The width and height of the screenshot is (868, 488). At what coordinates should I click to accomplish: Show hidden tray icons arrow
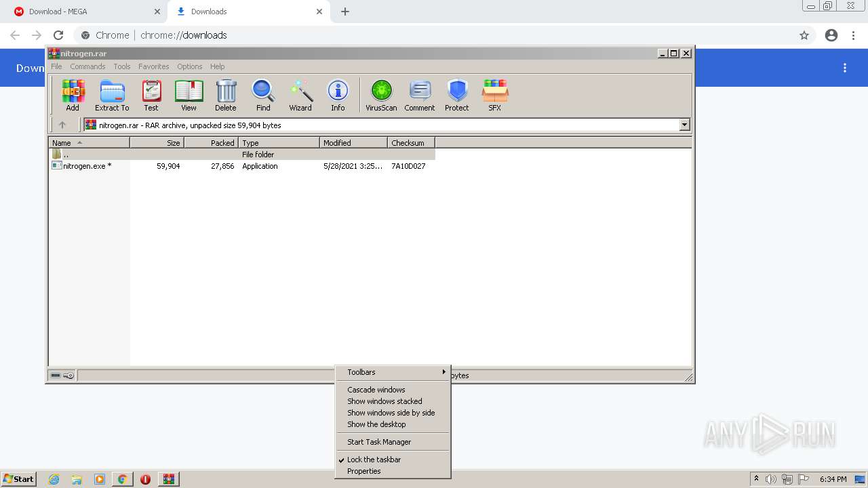pos(757,479)
